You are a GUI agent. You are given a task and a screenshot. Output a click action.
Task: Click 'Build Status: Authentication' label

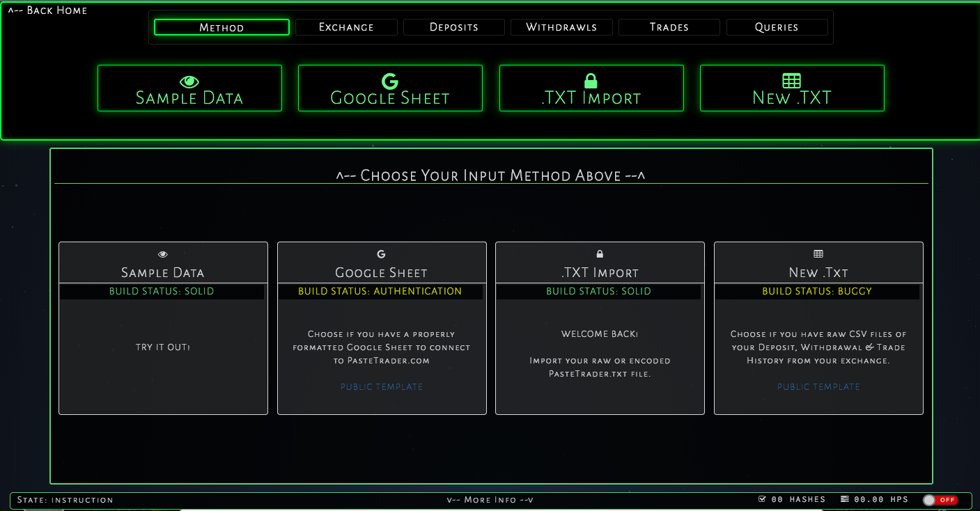coord(380,292)
